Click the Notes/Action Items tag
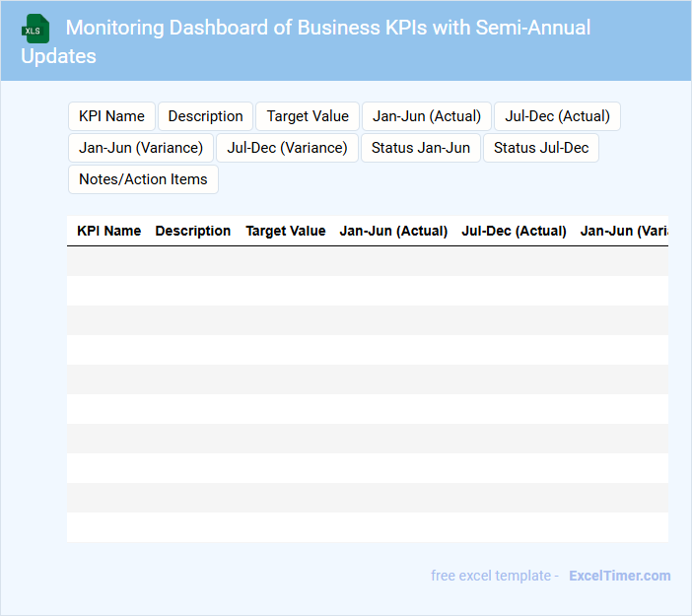Viewport: 692px width, 616px height. point(143,179)
